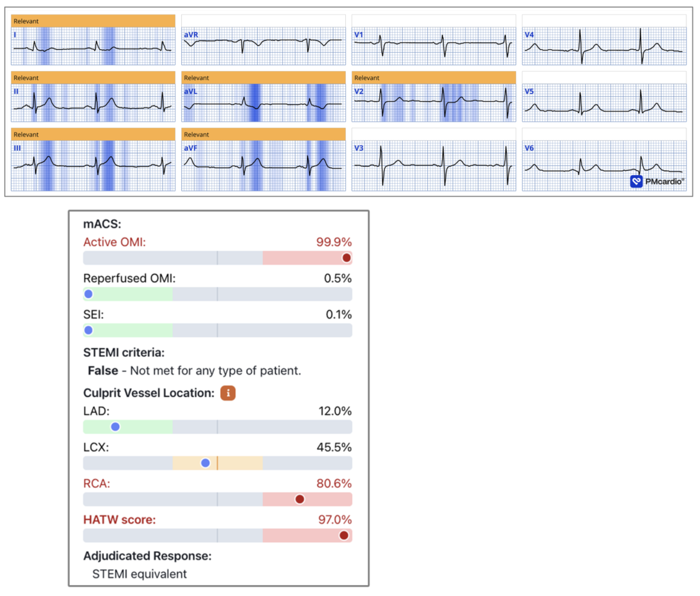
Task: Click the Reperfused OMI blue slider dot
Action: [88, 295]
